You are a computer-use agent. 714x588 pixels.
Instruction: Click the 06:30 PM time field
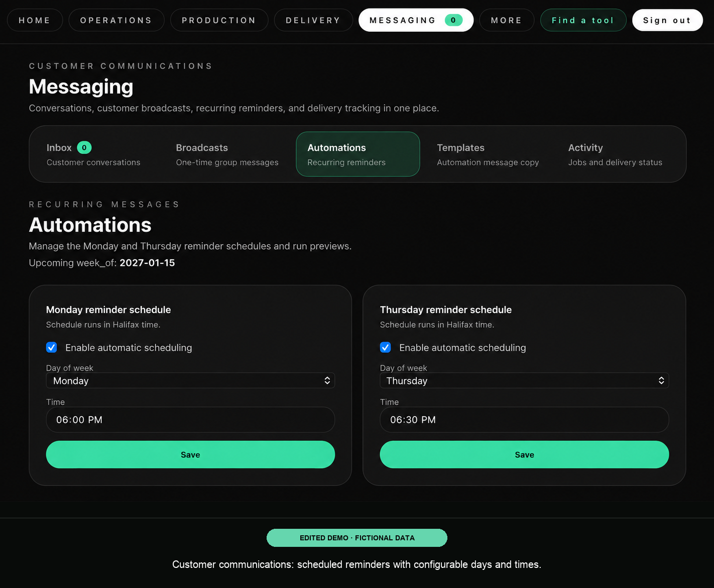click(x=524, y=419)
